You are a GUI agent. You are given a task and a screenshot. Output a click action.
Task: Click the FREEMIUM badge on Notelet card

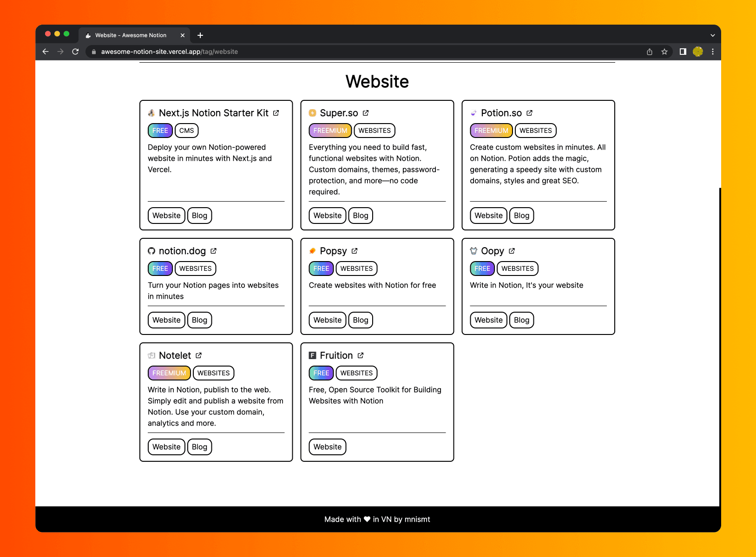pos(169,373)
